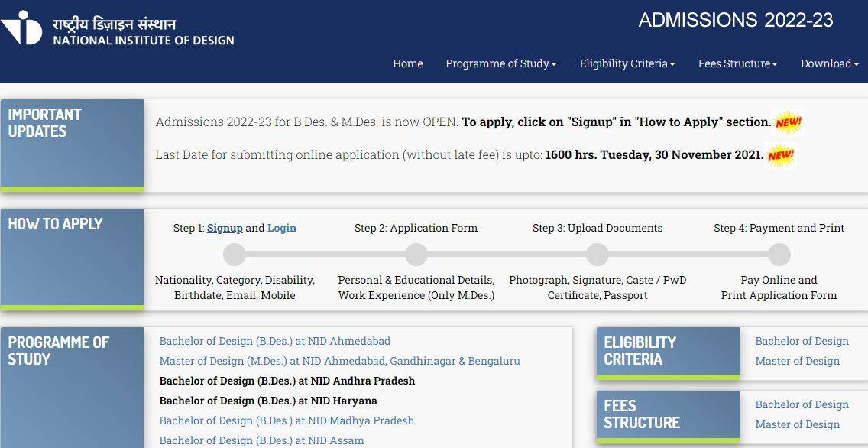Expand the Eligibility Criteria menu
Image resolution: width=868 pixels, height=448 pixels.
tap(627, 64)
